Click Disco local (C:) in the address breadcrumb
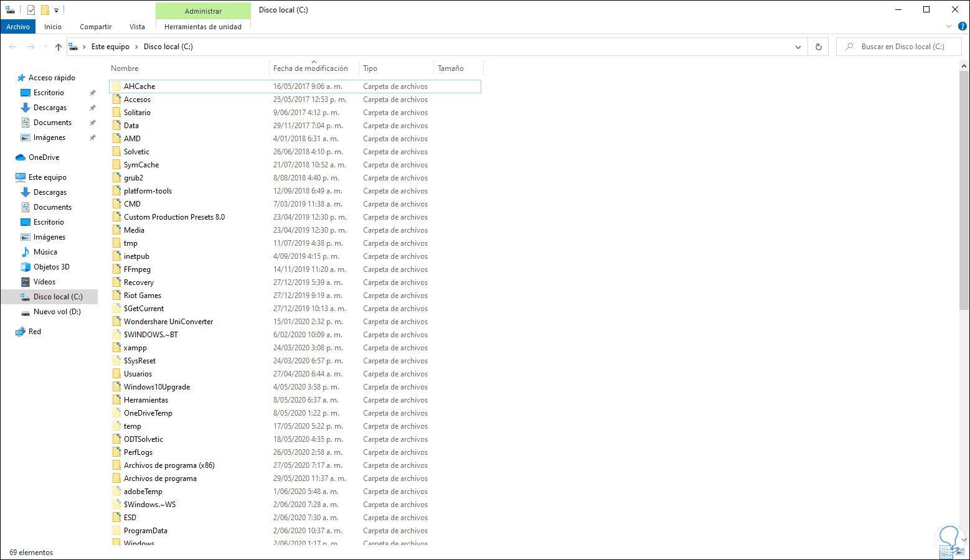 (x=168, y=47)
